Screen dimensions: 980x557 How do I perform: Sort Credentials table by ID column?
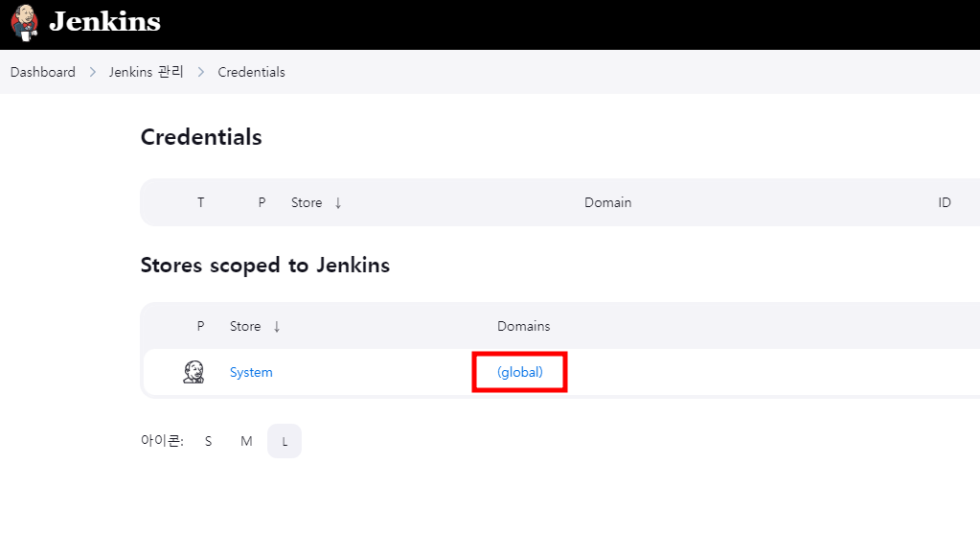coord(945,202)
